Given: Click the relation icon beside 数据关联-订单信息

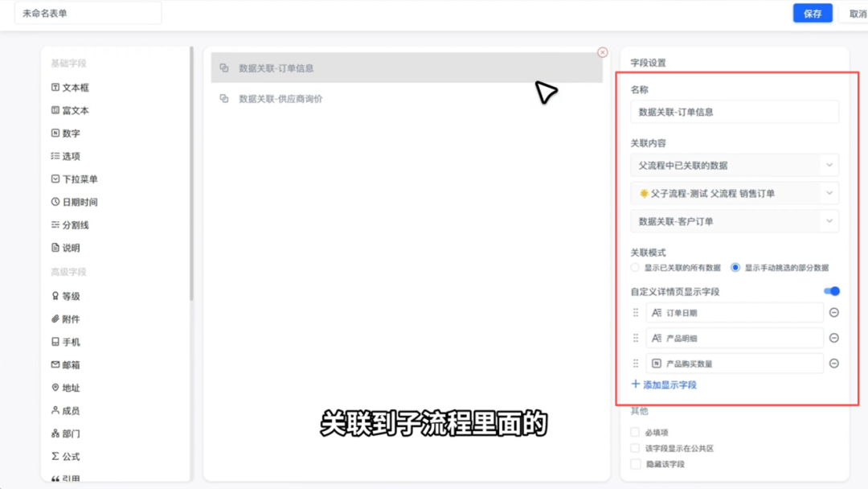Looking at the screenshot, I should (224, 68).
